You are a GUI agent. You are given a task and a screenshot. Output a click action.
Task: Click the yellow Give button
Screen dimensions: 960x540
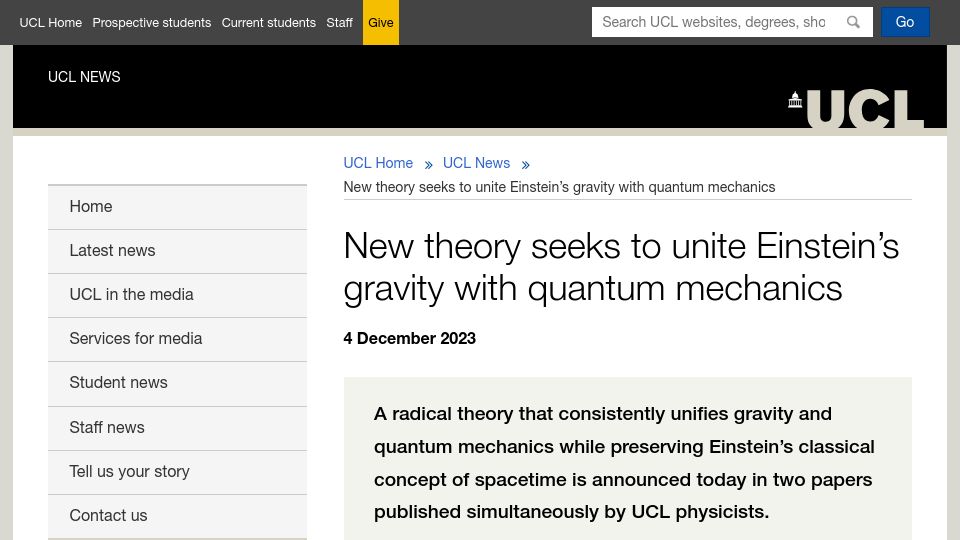click(x=381, y=23)
